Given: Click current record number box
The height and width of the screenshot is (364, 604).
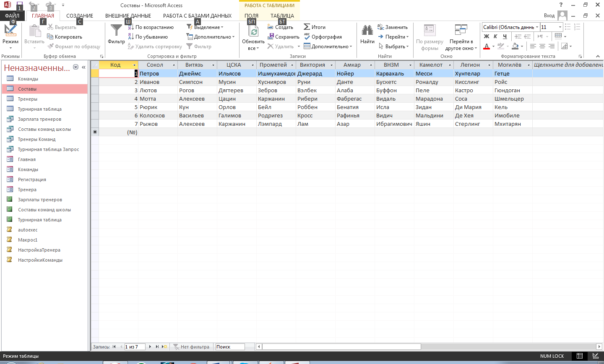Looking at the screenshot, I should coord(134,347).
